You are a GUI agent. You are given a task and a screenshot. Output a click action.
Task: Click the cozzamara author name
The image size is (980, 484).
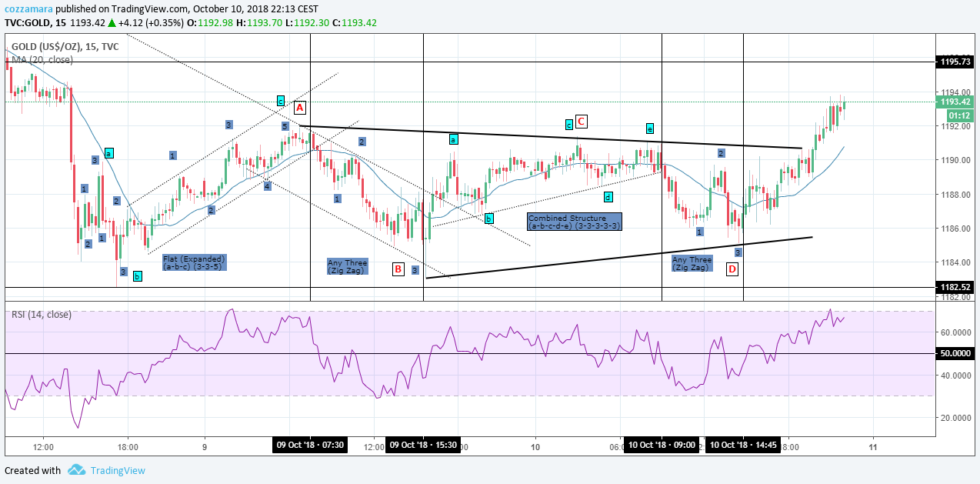[30, 8]
